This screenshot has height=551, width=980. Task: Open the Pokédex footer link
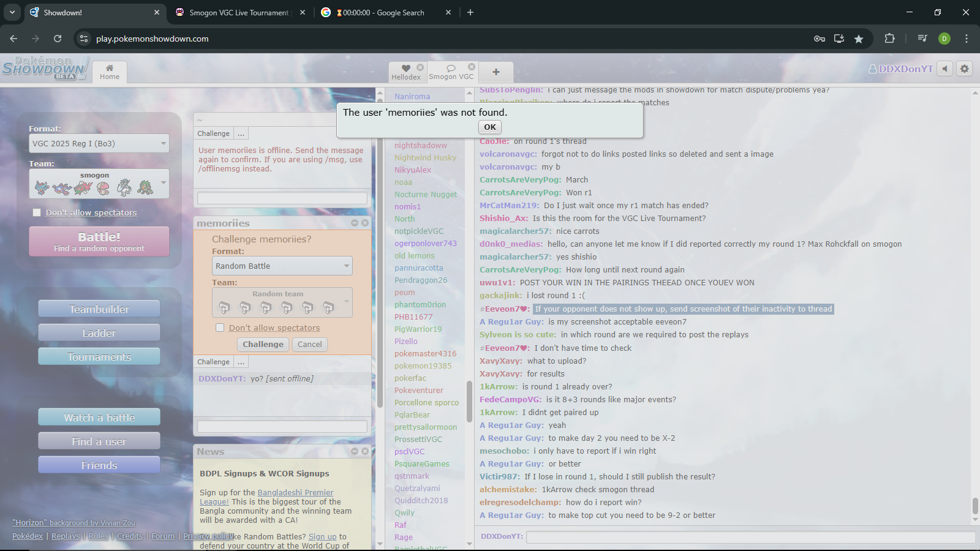tap(28, 536)
